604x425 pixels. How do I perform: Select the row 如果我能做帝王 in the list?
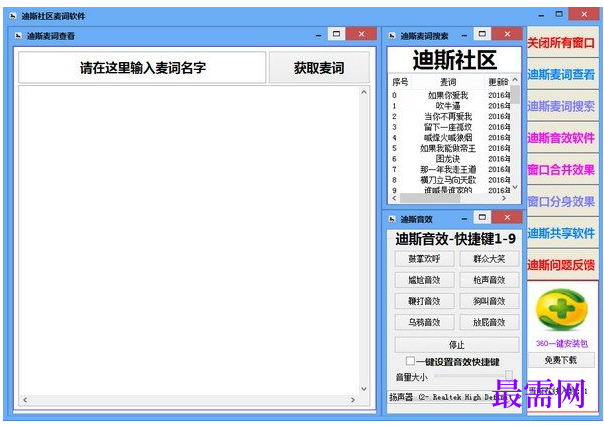click(x=450, y=148)
